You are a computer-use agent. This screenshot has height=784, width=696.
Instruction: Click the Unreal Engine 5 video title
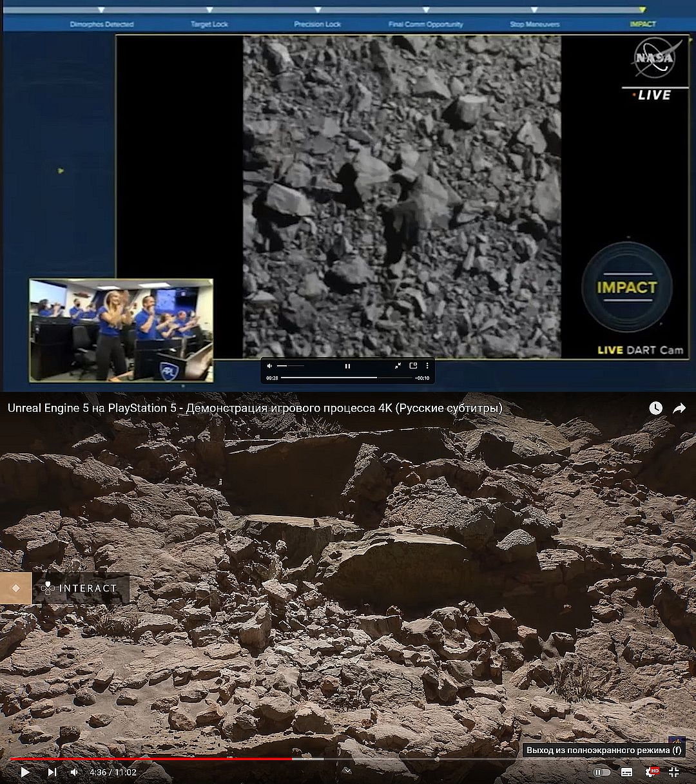coord(255,408)
